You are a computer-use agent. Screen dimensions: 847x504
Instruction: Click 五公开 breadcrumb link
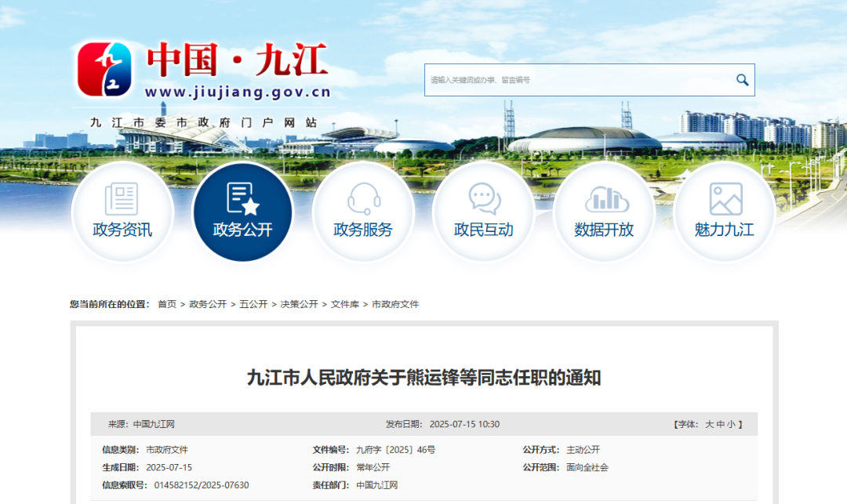(253, 304)
